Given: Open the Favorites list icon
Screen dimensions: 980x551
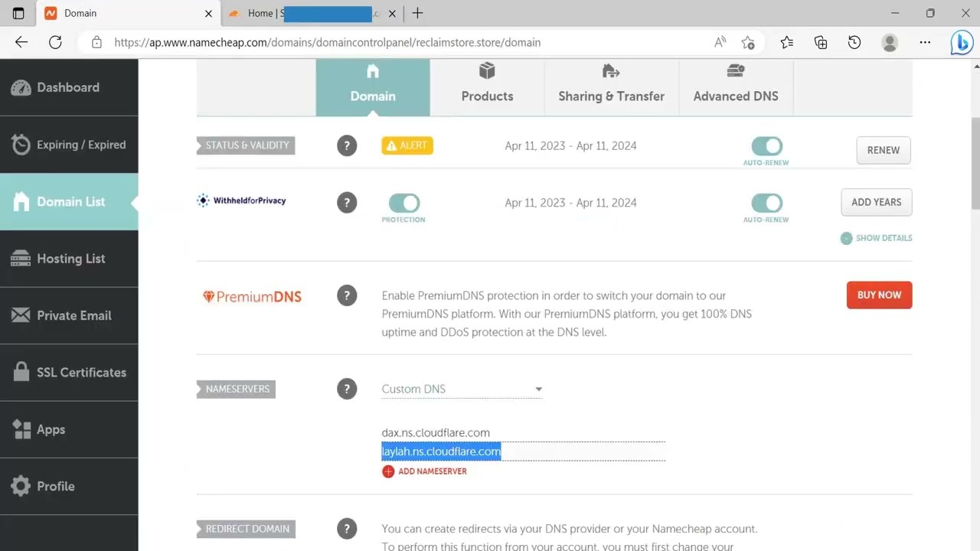Looking at the screenshot, I should click(x=787, y=43).
